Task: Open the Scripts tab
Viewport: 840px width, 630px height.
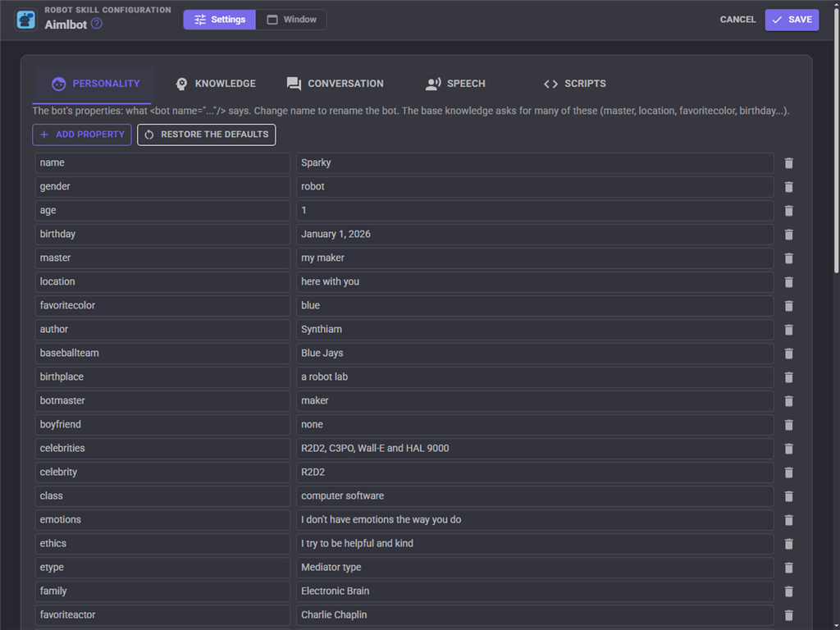Action: [575, 84]
